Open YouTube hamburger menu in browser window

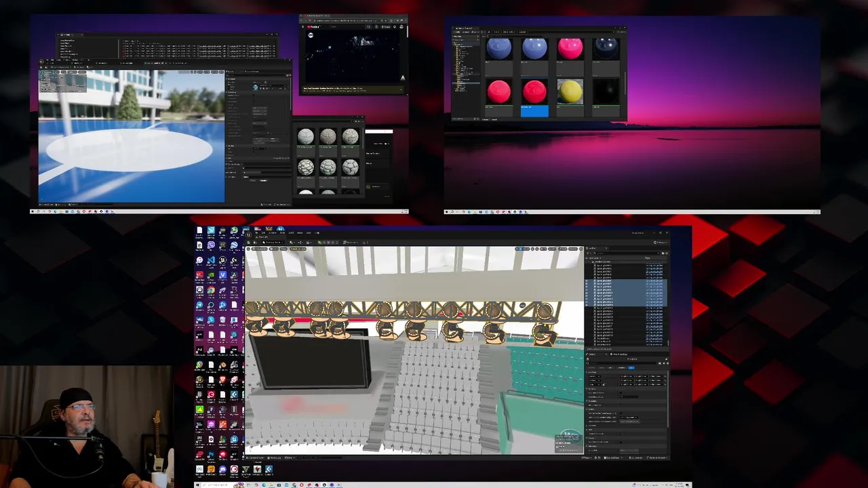(x=302, y=26)
